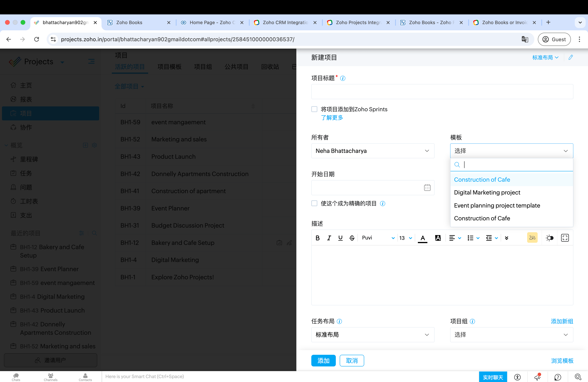The width and height of the screenshot is (588, 382).
Task: Toggle editor dark mode switch
Action: click(549, 238)
